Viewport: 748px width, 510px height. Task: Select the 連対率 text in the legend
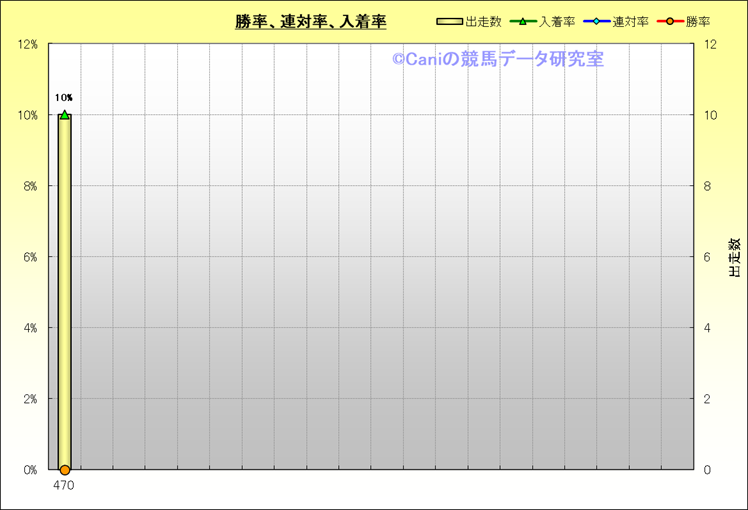pyautogui.click(x=630, y=21)
